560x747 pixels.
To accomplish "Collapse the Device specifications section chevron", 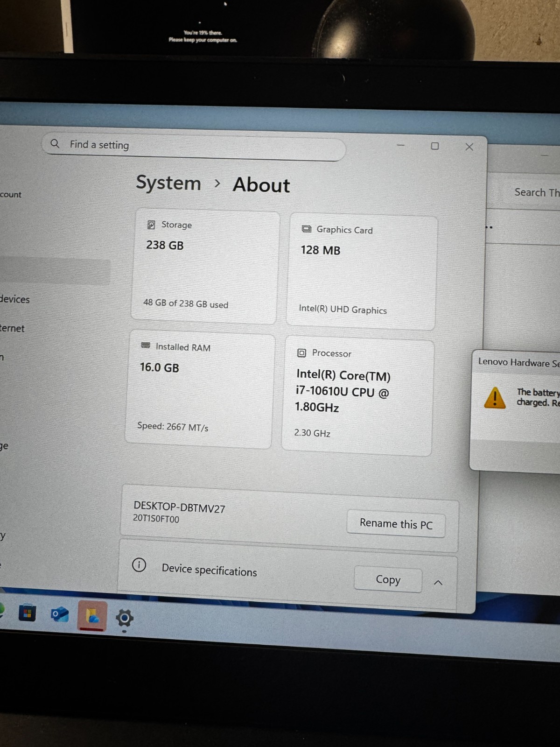I will click(x=438, y=583).
